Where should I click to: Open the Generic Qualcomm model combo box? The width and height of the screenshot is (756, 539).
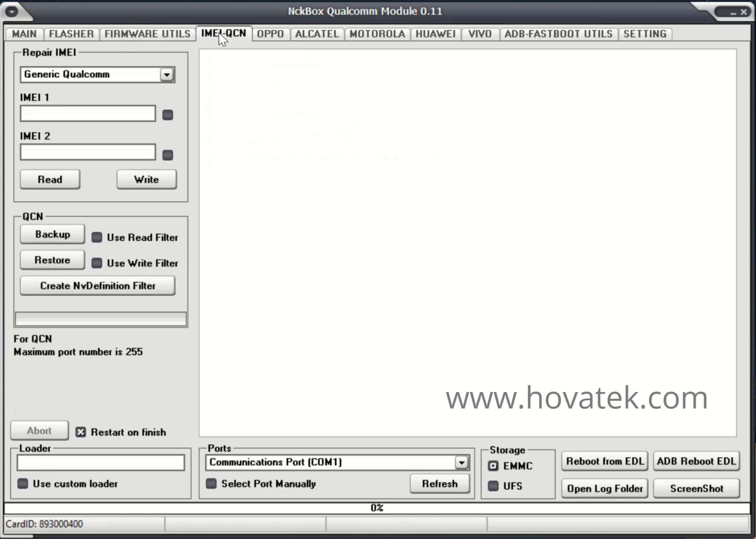pyautogui.click(x=97, y=75)
